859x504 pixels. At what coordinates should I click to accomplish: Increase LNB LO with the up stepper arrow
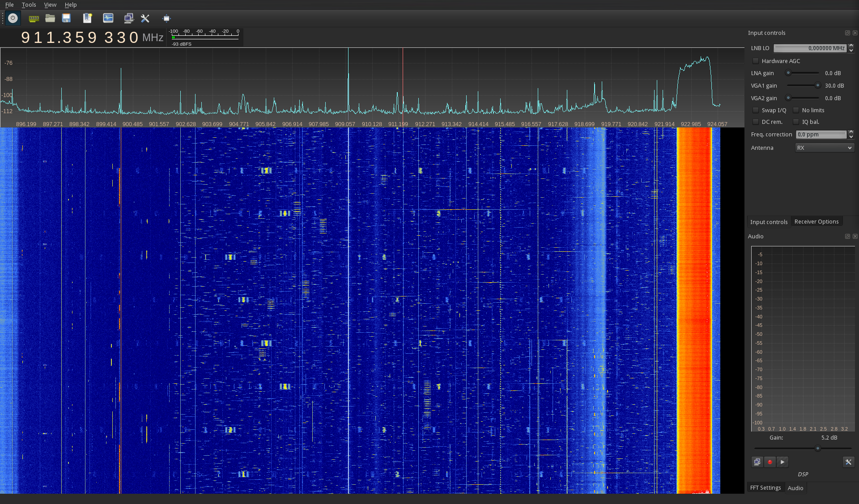pos(851,46)
